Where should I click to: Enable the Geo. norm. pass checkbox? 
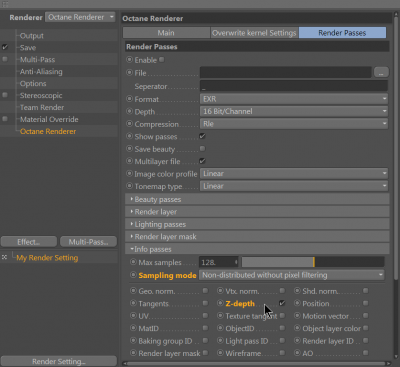[x=205, y=291]
